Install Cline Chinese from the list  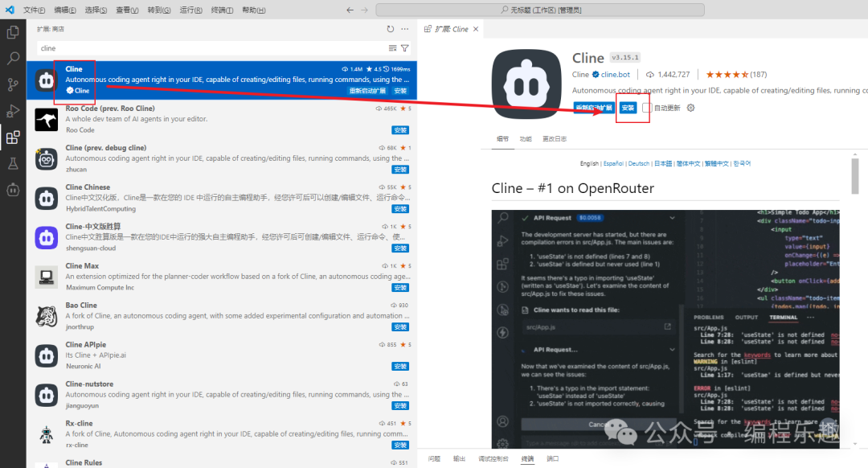point(400,209)
